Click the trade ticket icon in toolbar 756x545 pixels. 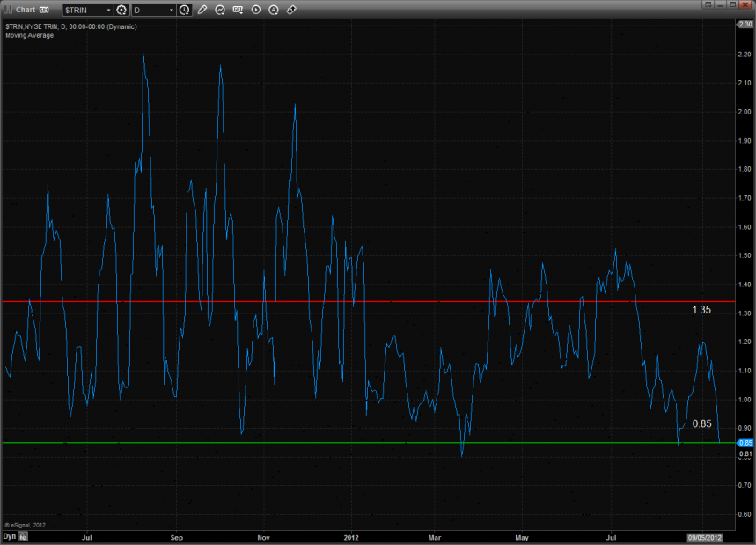tap(291, 10)
